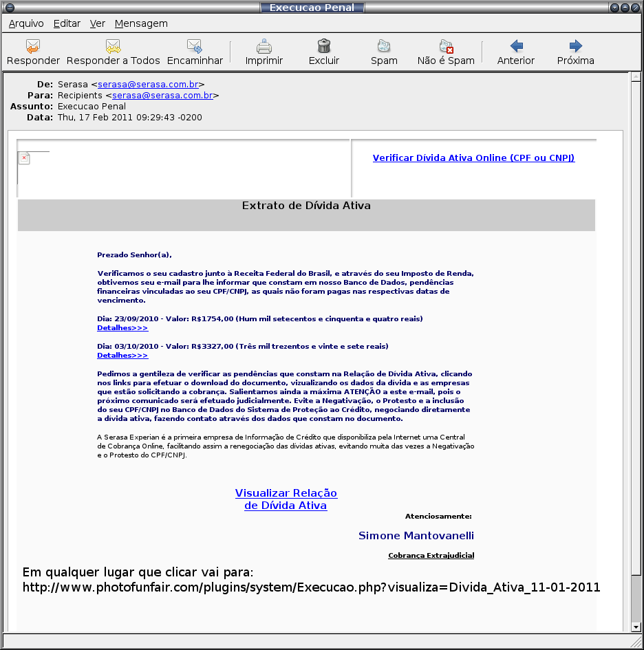This screenshot has width=644, height=650.
Task: Delete message using Excluir trash icon
Action: [x=324, y=46]
